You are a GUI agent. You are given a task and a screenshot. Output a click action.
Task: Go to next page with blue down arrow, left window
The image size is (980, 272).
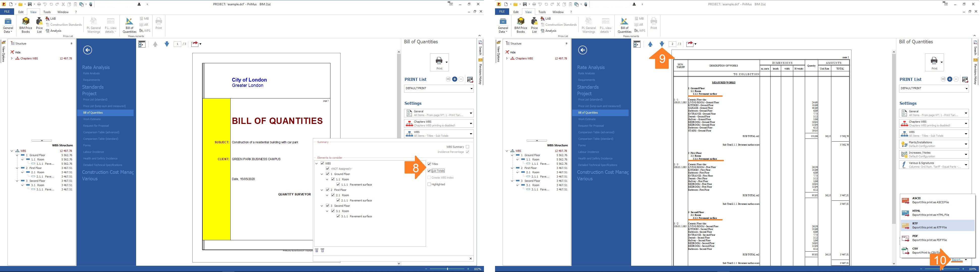pos(167,44)
